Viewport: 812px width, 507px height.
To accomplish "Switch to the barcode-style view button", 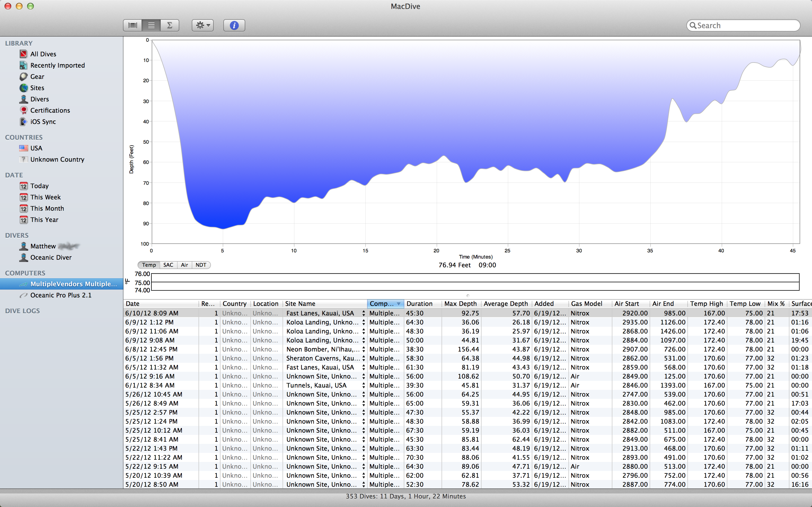I will click(133, 25).
